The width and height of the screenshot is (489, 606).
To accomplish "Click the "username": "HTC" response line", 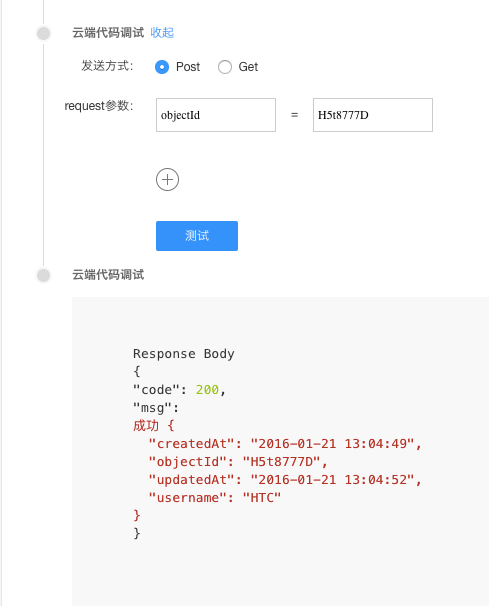I will (215, 498).
